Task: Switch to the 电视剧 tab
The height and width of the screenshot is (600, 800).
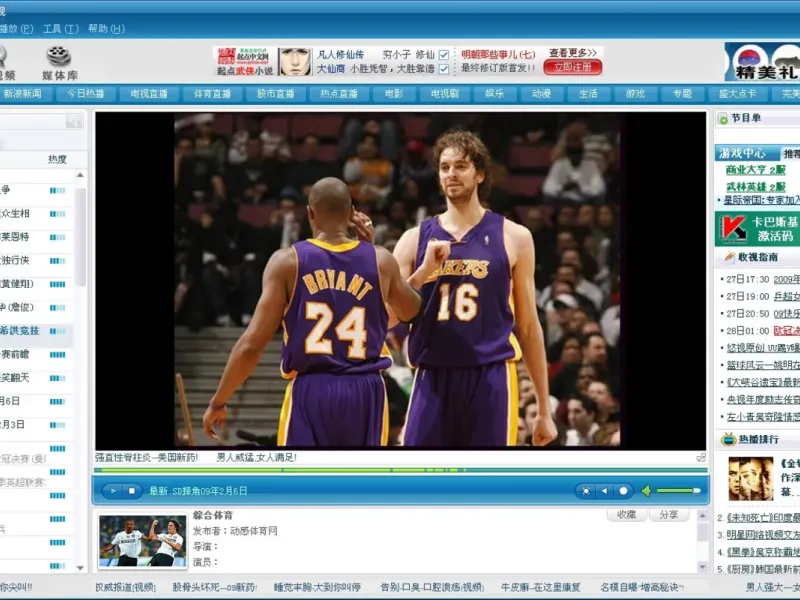Action: pyautogui.click(x=444, y=94)
